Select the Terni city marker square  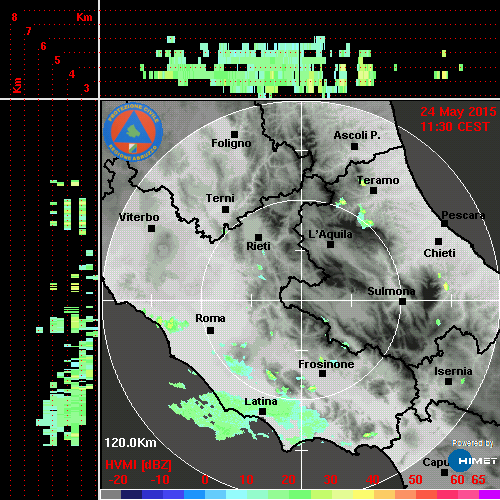point(225,210)
